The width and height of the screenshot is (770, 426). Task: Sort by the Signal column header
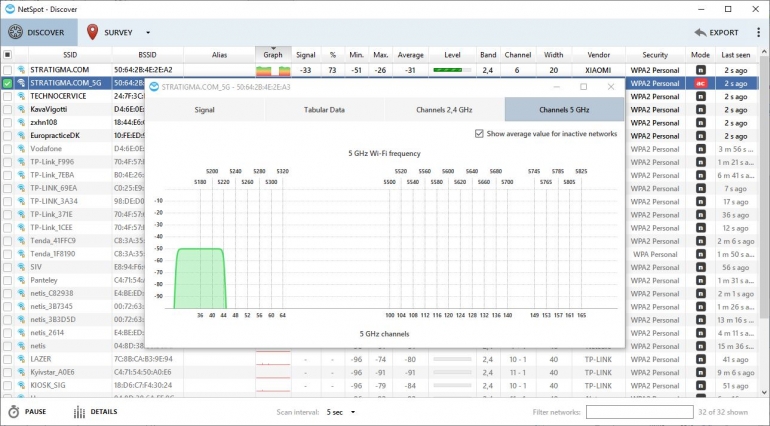[x=305, y=55]
